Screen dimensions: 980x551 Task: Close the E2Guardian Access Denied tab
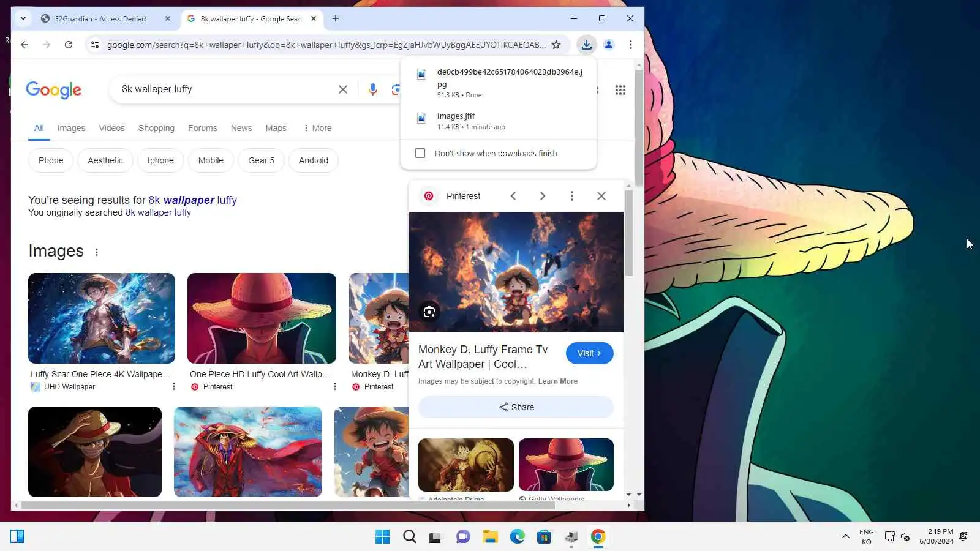(168, 18)
